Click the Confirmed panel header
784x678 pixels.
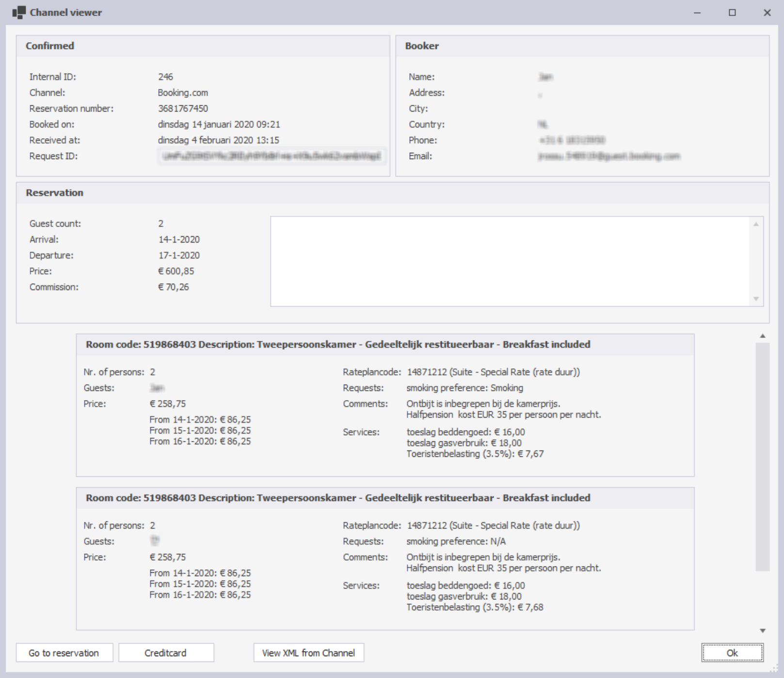(x=203, y=46)
